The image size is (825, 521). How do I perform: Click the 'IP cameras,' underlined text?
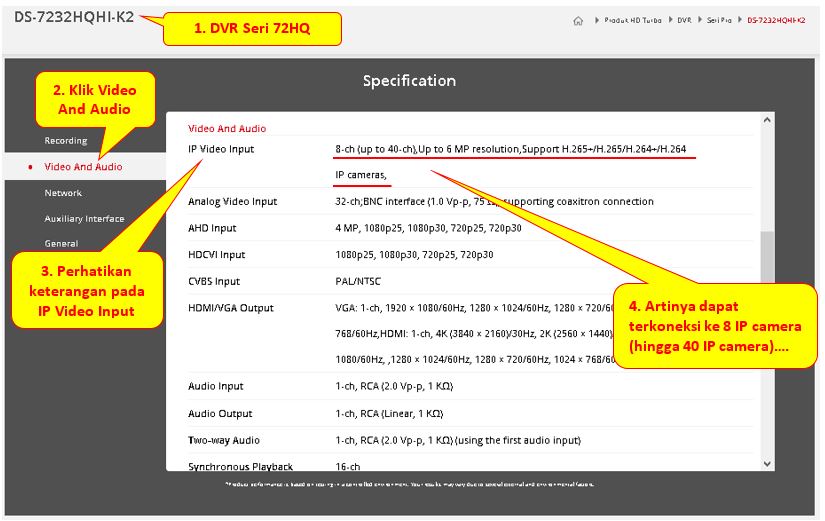pos(361,175)
